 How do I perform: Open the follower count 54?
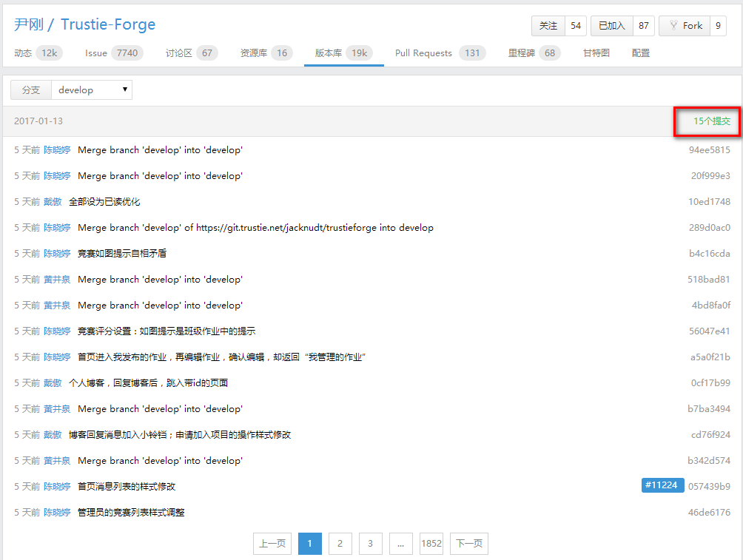pos(576,26)
